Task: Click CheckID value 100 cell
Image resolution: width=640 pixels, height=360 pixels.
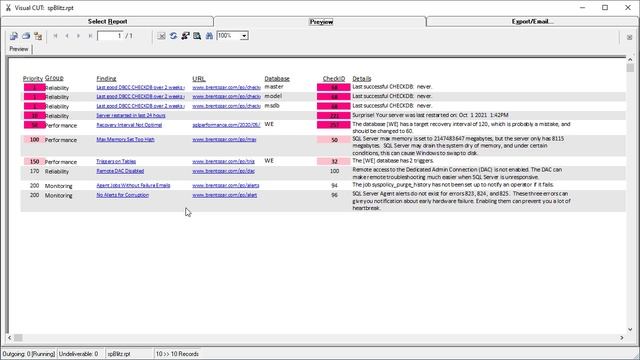Action: pos(334,171)
